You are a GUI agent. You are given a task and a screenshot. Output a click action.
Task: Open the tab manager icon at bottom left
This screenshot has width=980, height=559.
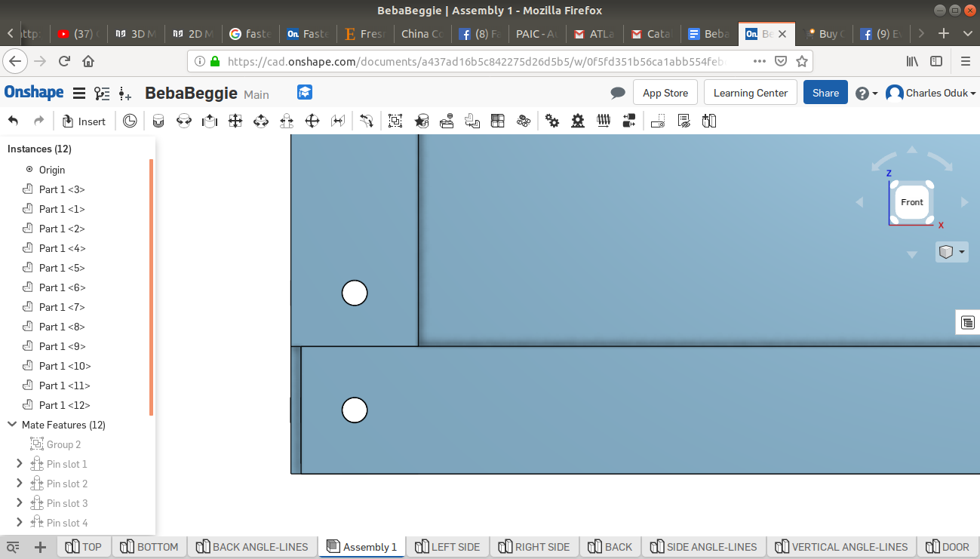[13, 547]
